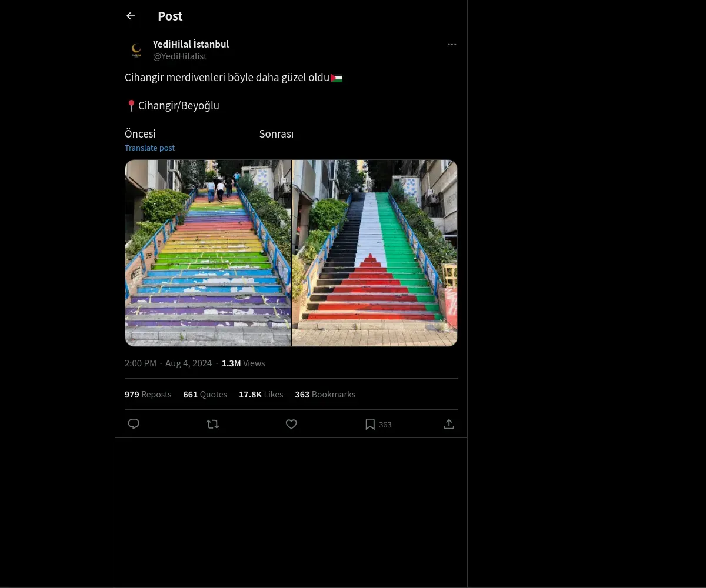Click the Palestinian flag emoji in post
The width and height of the screenshot is (706, 588).
[x=337, y=78]
